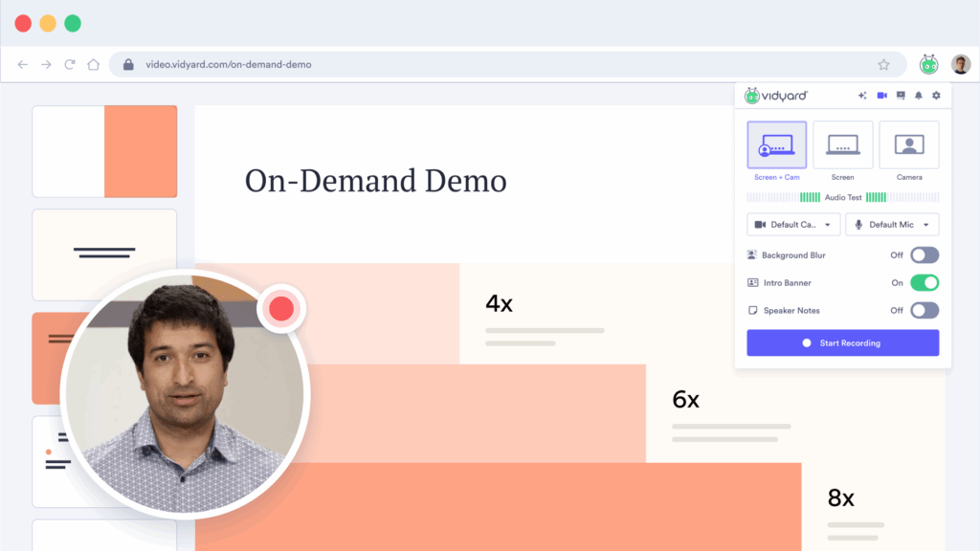This screenshot has width=980, height=551.
Task: Turn off the Intro Banner toggle
Action: click(x=924, y=283)
